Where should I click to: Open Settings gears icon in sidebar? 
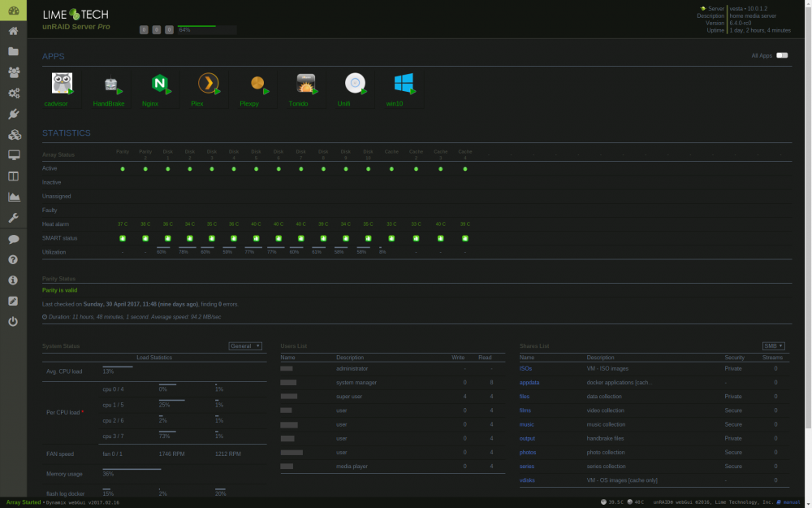[14, 93]
